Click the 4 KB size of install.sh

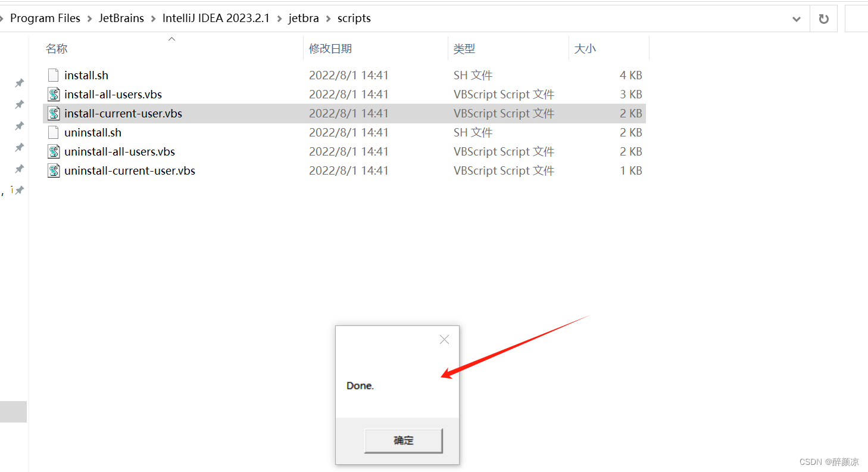click(630, 75)
